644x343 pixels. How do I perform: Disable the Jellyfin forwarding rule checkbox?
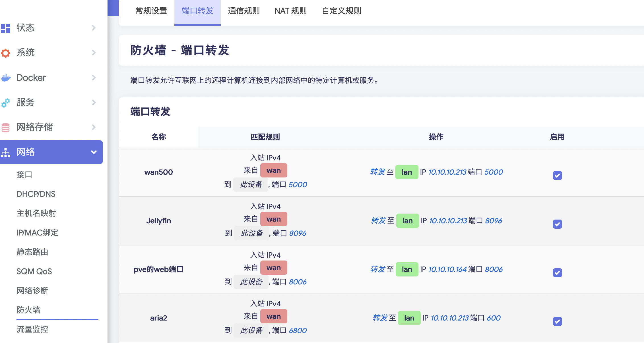pyautogui.click(x=557, y=224)
